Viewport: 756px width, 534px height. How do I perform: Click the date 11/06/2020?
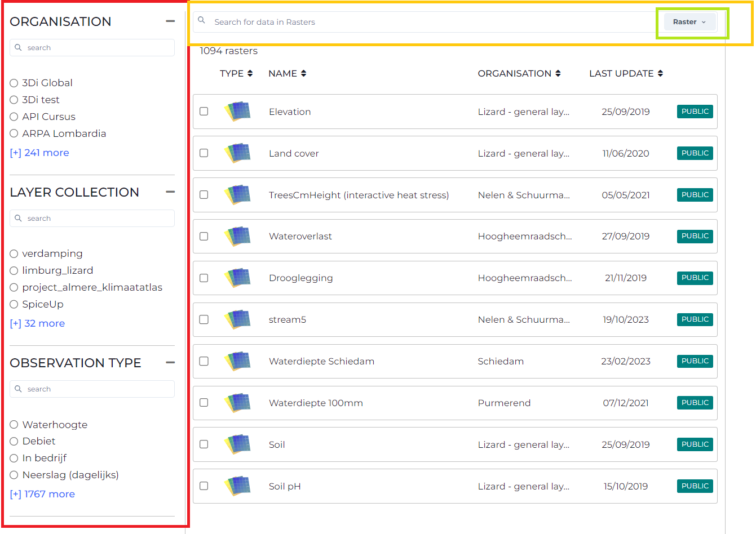[626, 153]
